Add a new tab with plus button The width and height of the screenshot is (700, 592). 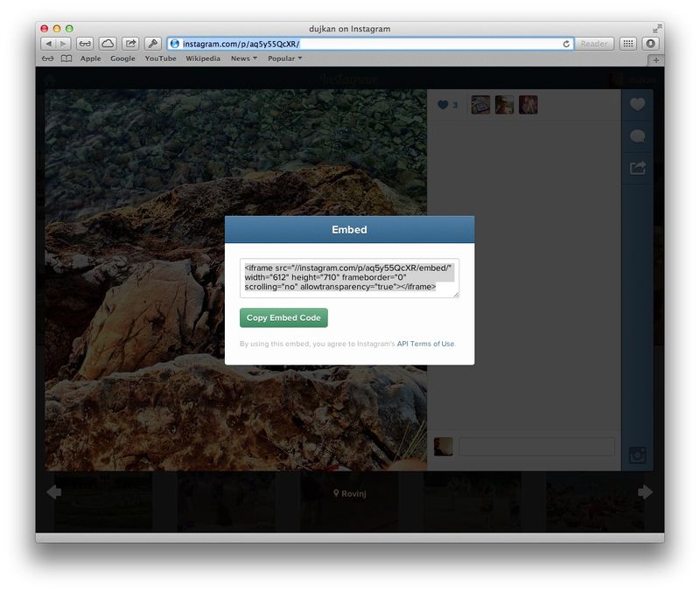[x=655, y=59]
